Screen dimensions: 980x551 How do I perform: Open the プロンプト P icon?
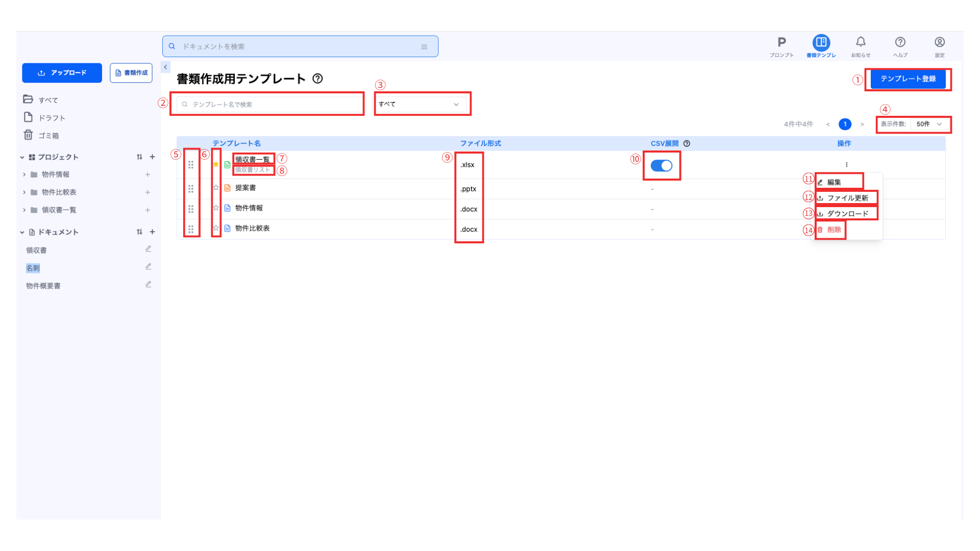781,42
